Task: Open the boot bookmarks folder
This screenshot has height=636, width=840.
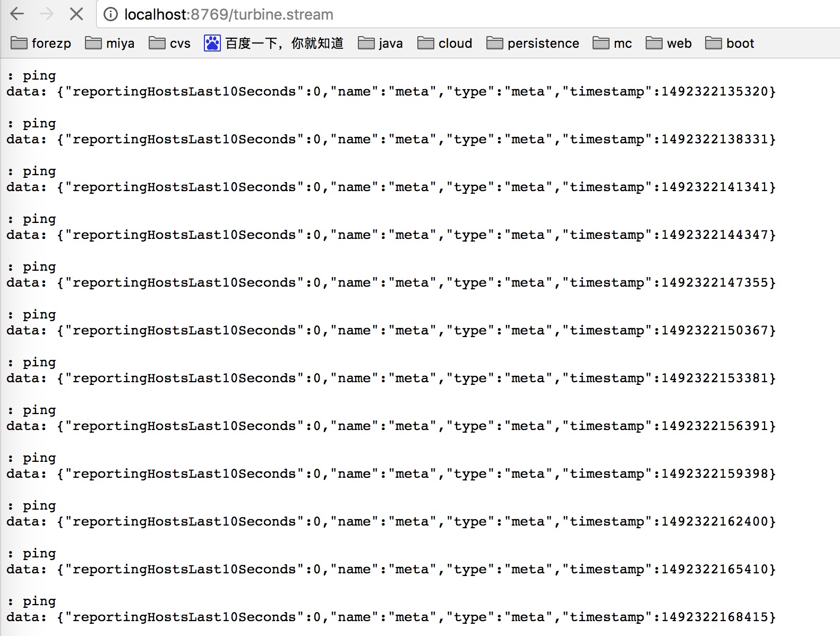Action: click(x=730, y=43)
